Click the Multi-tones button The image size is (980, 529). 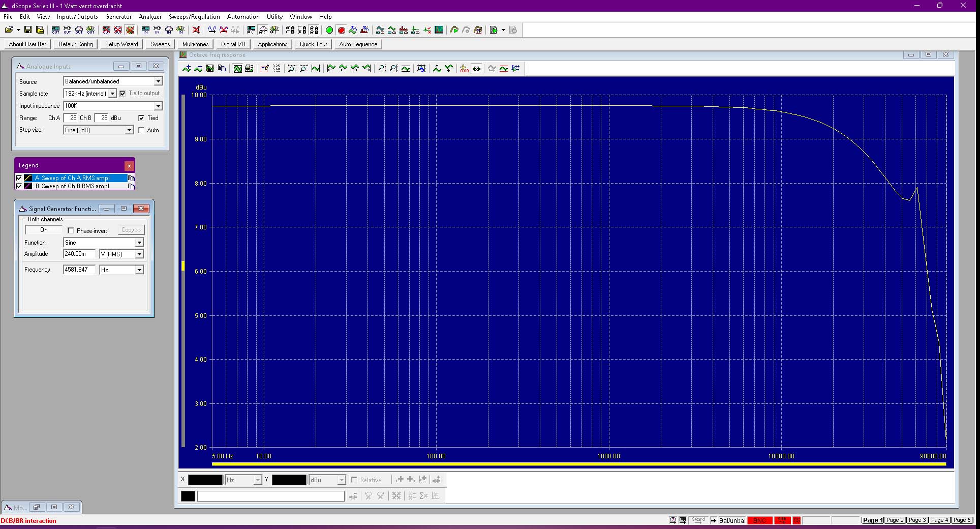(x=195, y=44)
